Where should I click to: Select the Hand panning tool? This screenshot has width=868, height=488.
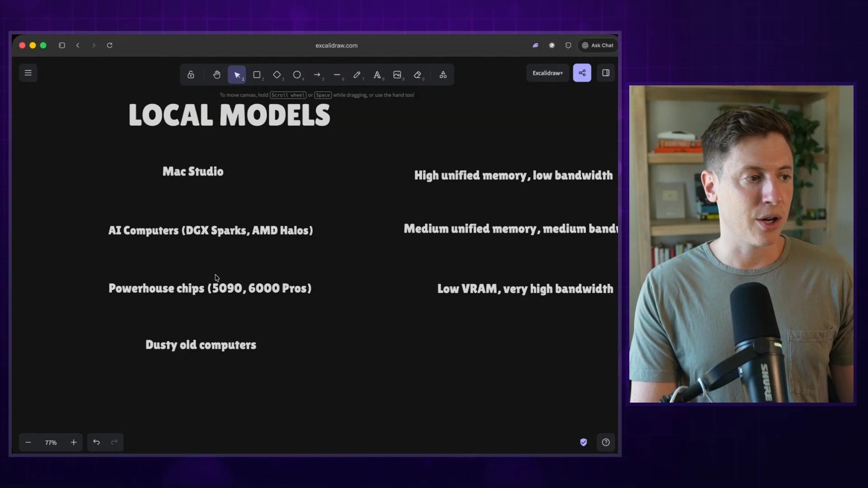(x=217, y=75)
